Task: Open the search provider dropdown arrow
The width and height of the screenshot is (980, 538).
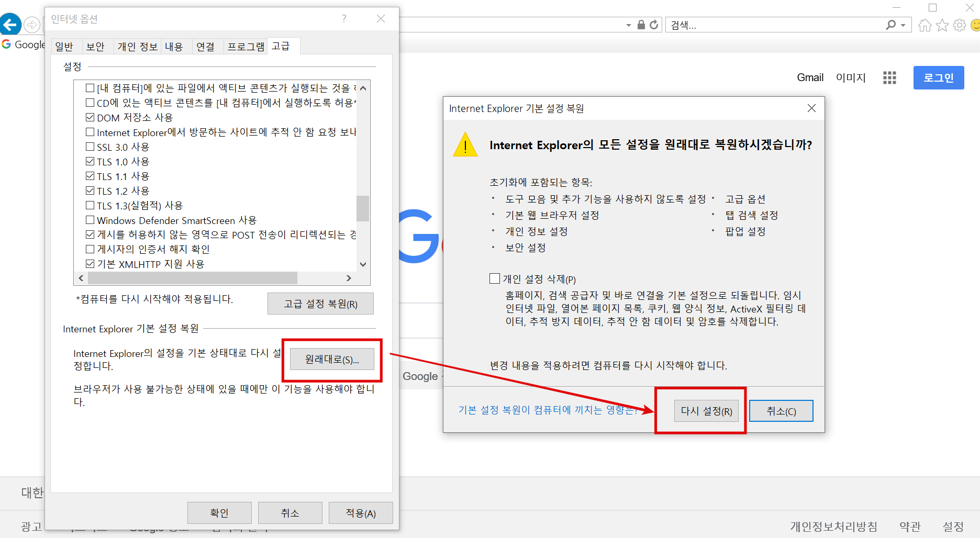Action: 903,25
